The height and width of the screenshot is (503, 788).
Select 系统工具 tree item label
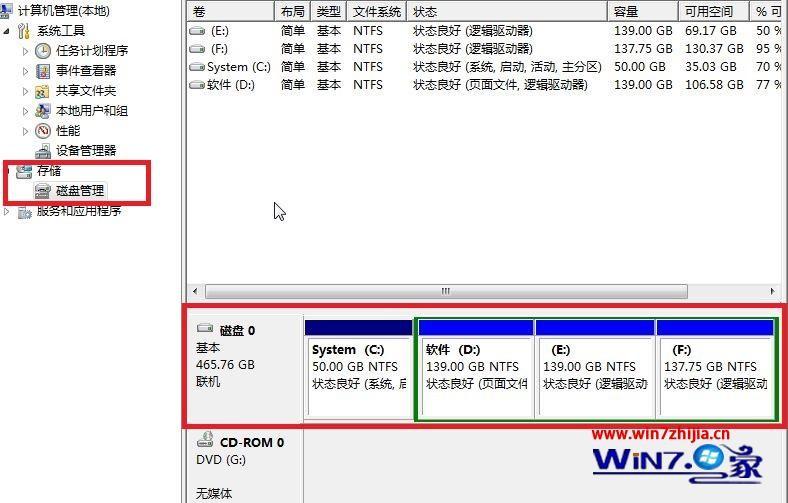tap(61, 31)
